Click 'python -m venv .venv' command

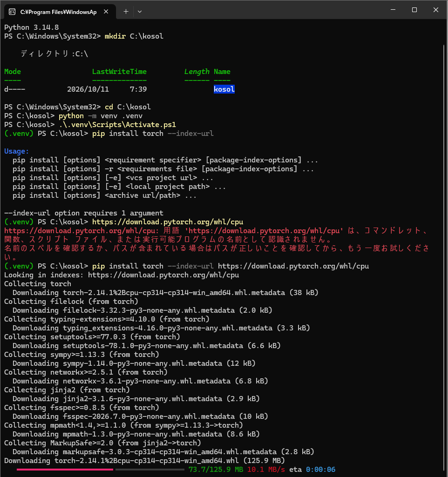coord(101,116)
